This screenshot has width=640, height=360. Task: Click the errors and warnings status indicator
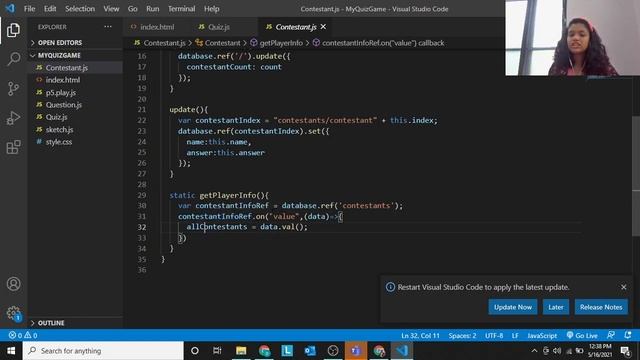click(23, 335)
